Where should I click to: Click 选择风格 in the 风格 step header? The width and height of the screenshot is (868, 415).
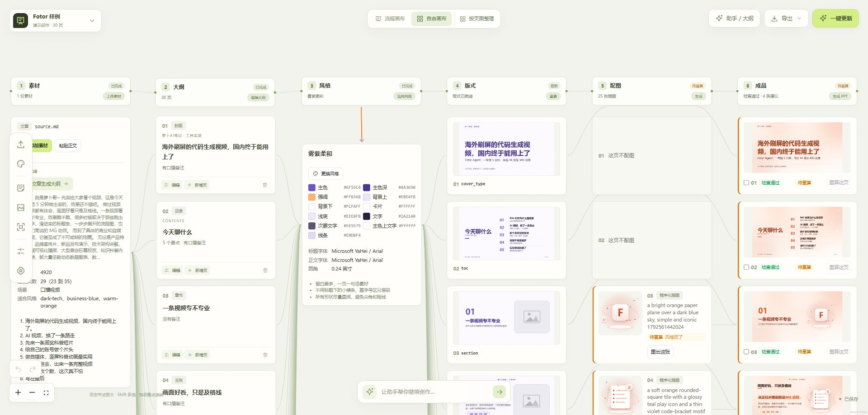click(404, 96)
